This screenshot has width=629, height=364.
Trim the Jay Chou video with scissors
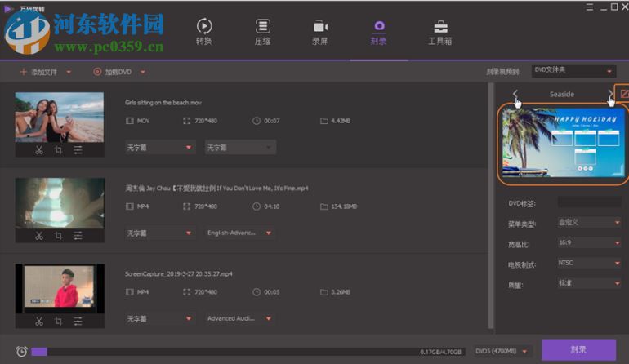(x=39, y=236)
